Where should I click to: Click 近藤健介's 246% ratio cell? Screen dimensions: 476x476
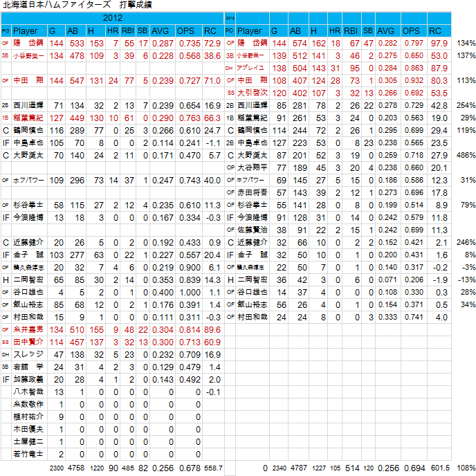466,242
